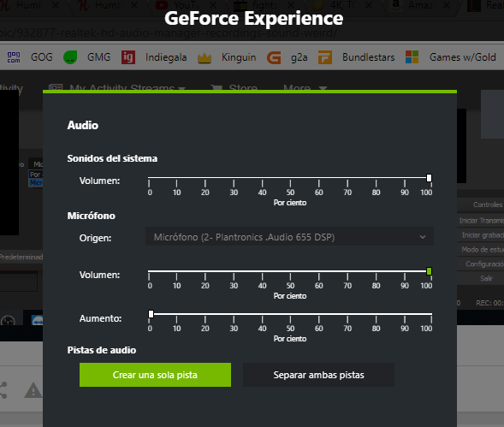Click the Kinguin bookmark label
The height and width of the screenshot is (427, 504).
(x=239, y=57)
